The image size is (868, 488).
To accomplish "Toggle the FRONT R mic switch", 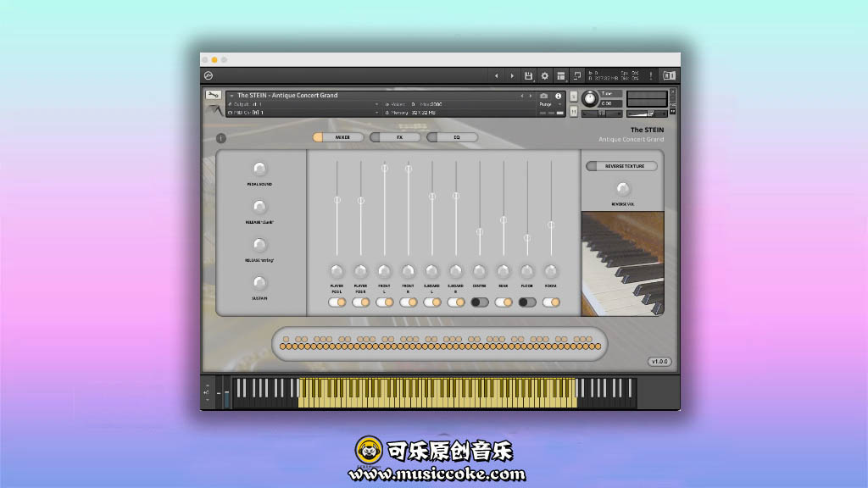I will pos(408,302).
